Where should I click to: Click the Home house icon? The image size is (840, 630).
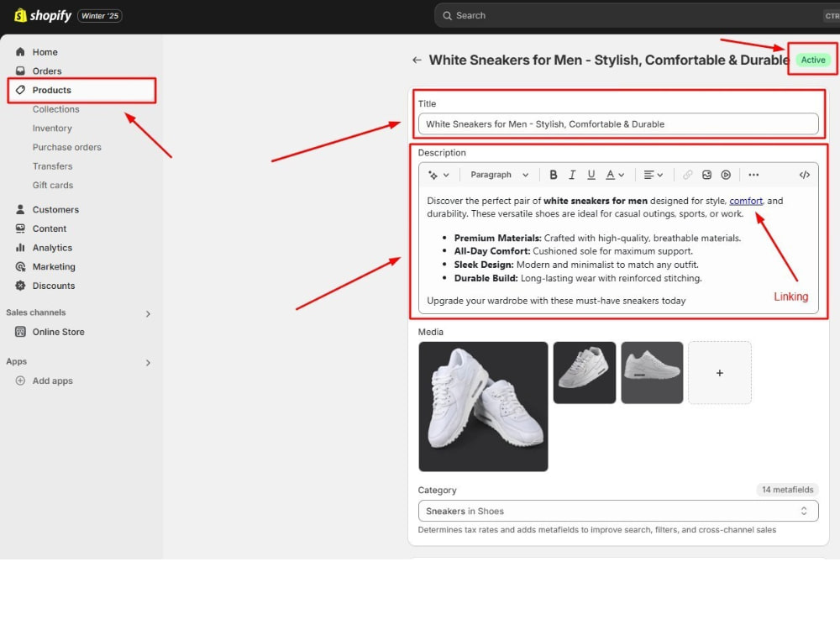pos(20,52)
